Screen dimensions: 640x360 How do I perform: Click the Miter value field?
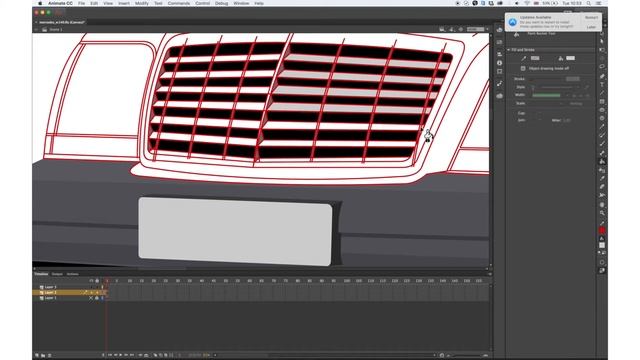pos(567,120)
